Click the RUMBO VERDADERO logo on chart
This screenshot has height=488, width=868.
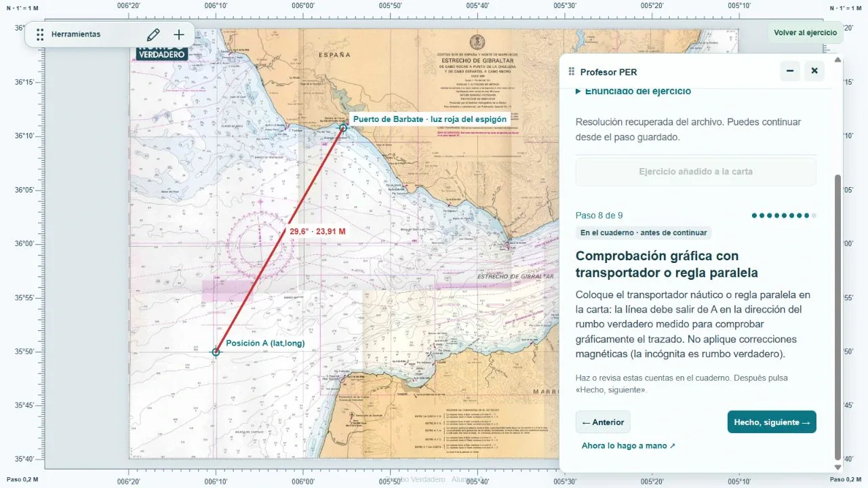161,52
